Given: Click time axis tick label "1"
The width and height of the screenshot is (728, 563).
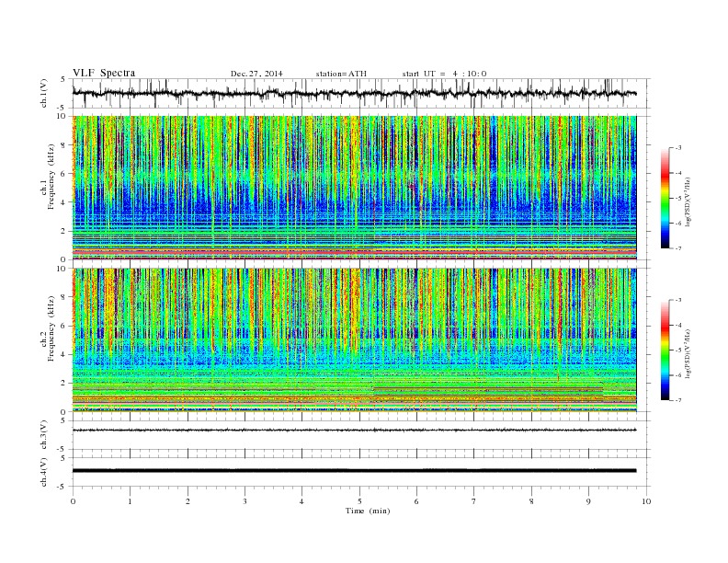Looking at the screenshot, I should (x=131, y=501).
